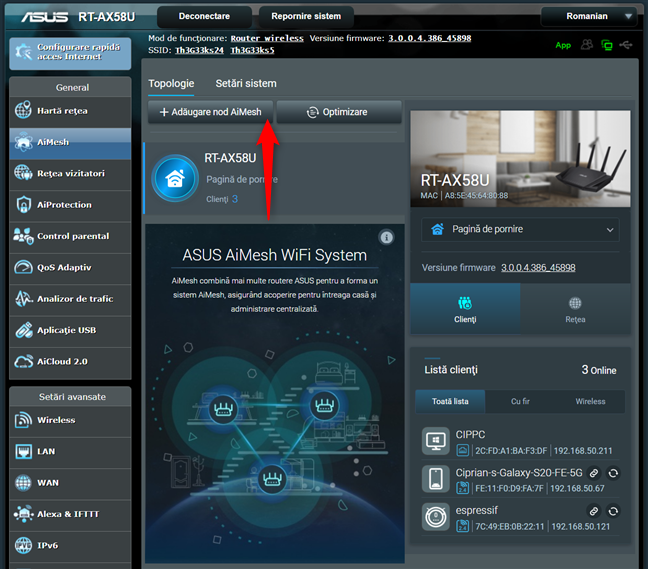Viewport: 648px width, 569px height.
Task: Open Analizor de trafic page
Action: click(70, 299)
